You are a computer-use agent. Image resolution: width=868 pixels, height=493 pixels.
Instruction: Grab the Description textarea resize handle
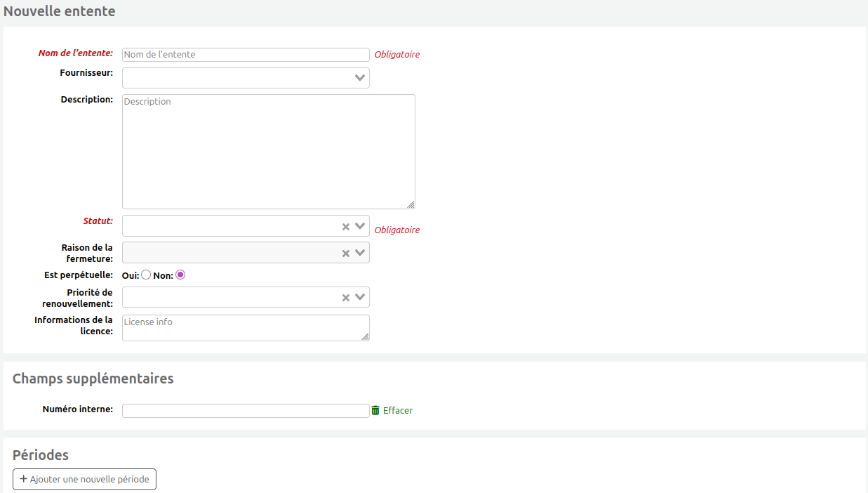(x=410, y=204)
